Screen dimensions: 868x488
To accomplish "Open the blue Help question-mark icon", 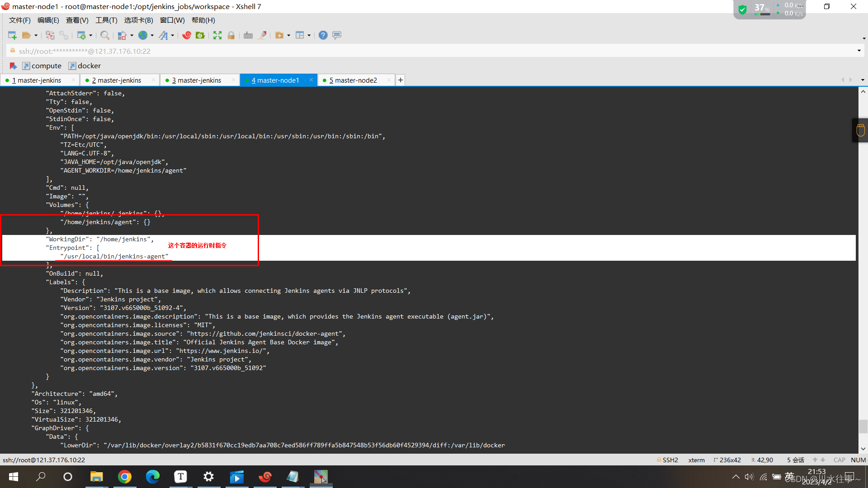I will pos(323,35).
